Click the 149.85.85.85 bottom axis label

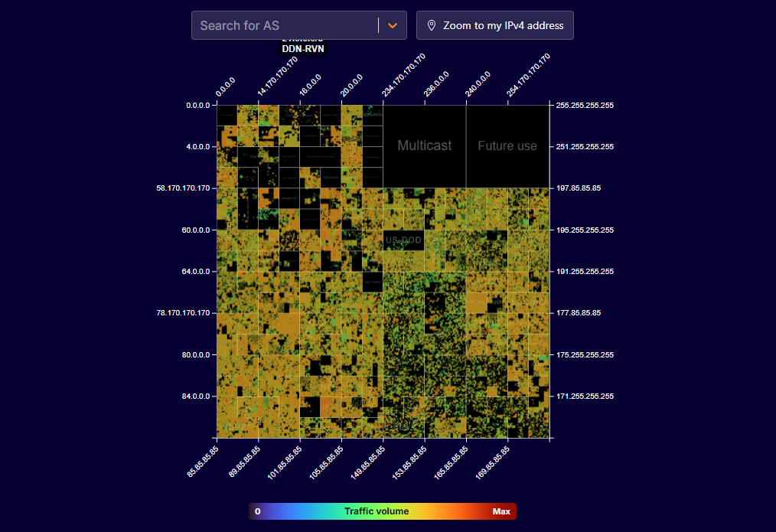pos(370,460)
